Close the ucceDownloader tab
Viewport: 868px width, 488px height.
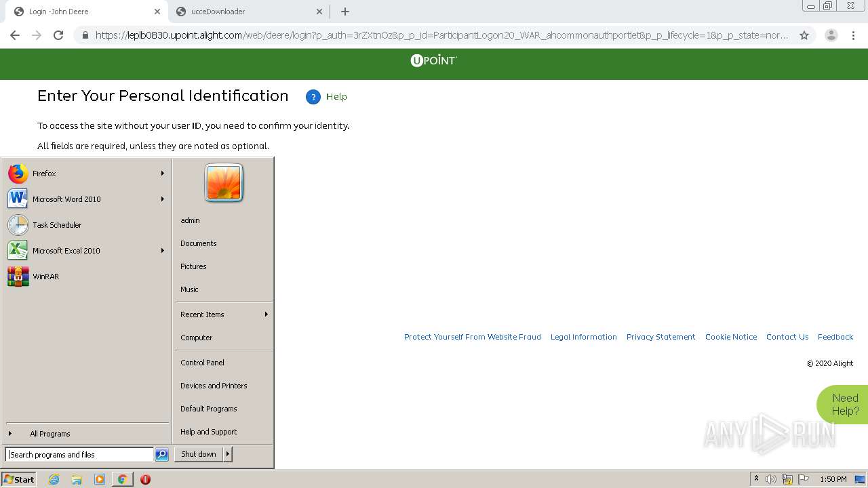coord(320,12)
